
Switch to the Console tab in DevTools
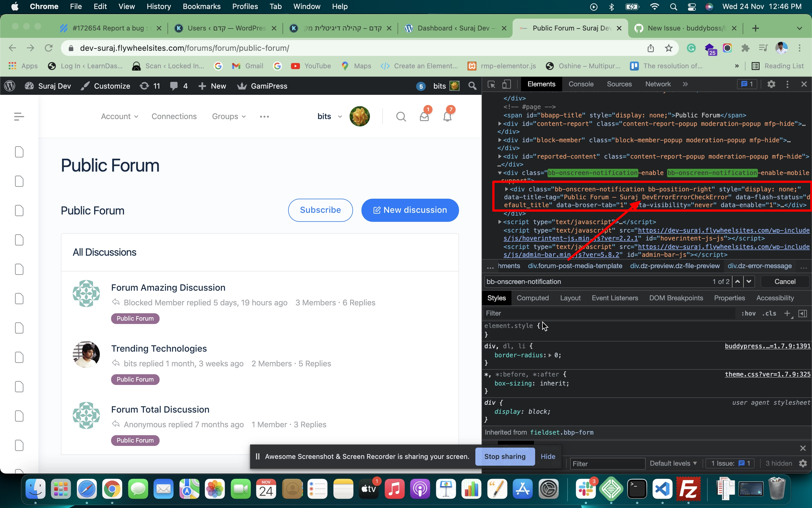coord(581,84)
